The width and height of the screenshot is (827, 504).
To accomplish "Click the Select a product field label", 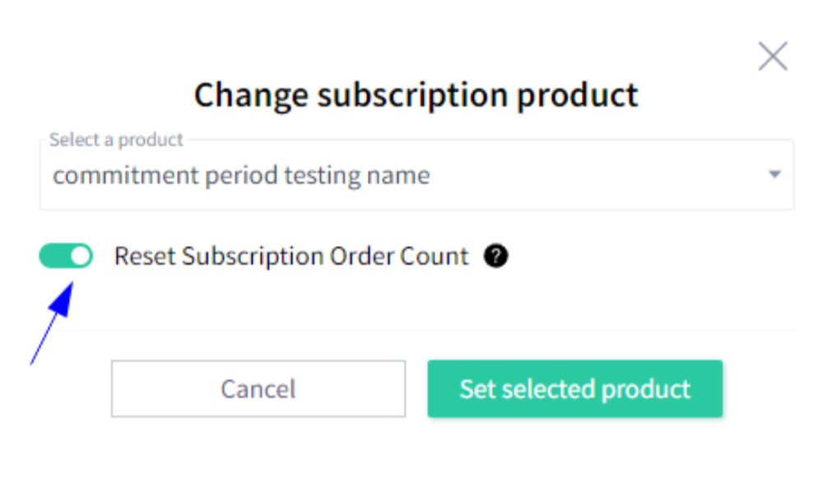I will coord(116,140).
